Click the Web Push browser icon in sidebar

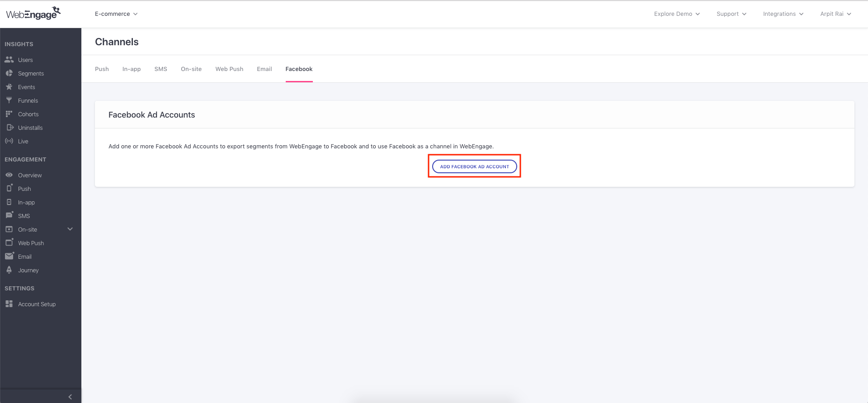point(9,242)
